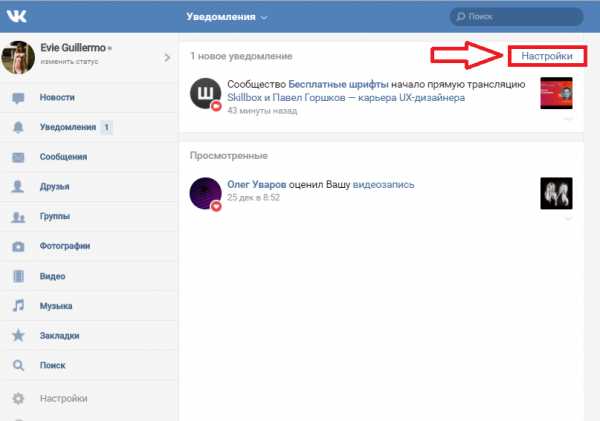Click the 25 дек в 8:52 timestamp

[253, 197]
